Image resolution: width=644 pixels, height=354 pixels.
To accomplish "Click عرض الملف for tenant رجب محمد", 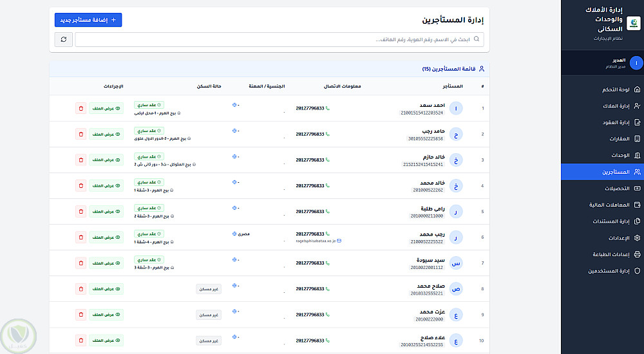I will click(106, 237).
